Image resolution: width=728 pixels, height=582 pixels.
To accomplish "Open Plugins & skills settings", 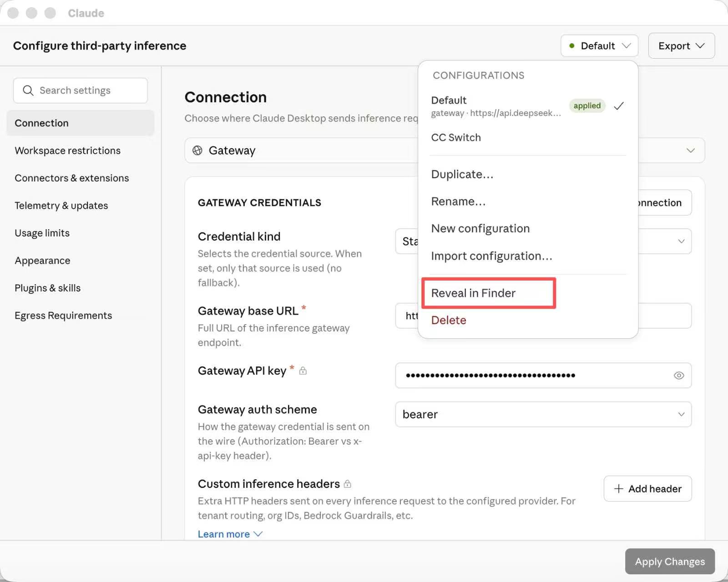I will coord(47,288).
